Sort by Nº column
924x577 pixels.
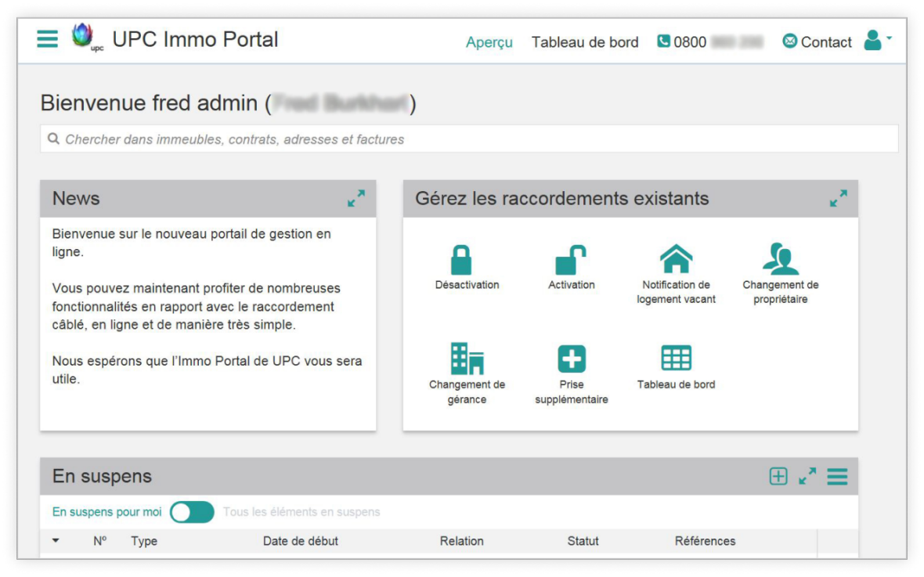tap(100, 540)
